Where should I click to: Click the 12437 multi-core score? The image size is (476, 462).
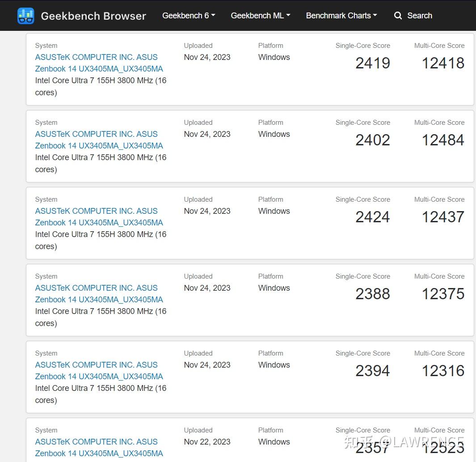(443, 217)
